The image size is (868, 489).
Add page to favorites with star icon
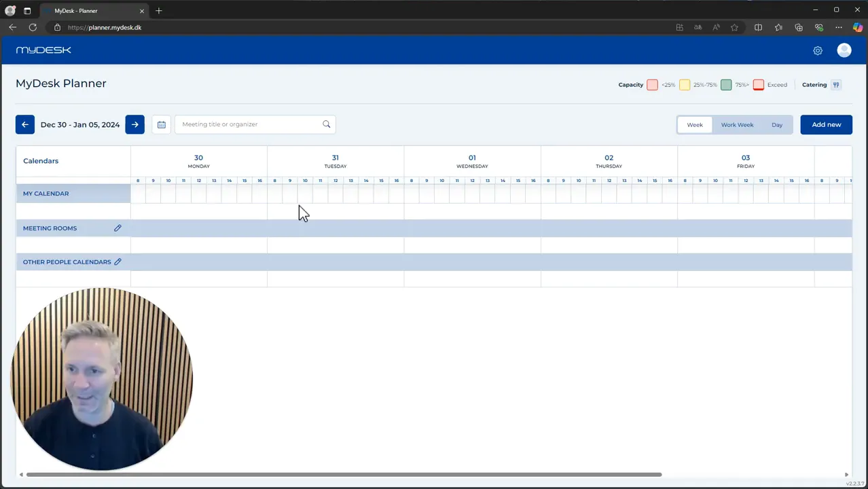tap(734, 27)
